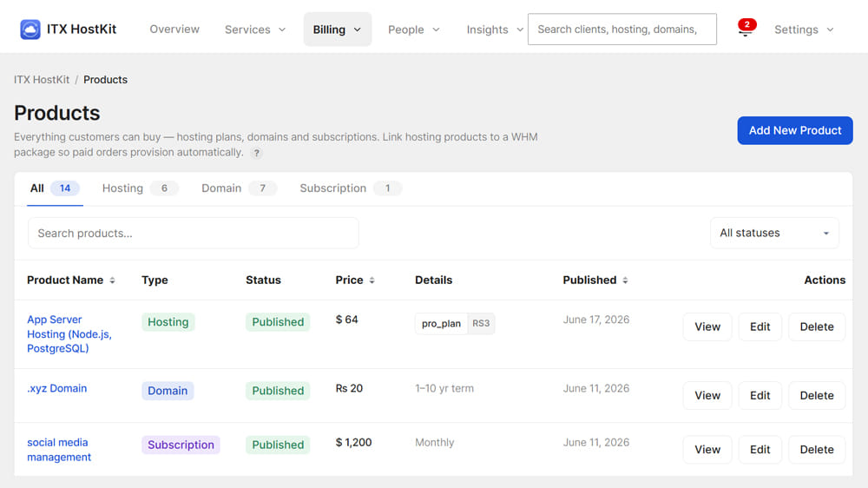Viewport: 868px width, 488px height.
Task: View the App Server Hosting product
Action: [707, 326]
